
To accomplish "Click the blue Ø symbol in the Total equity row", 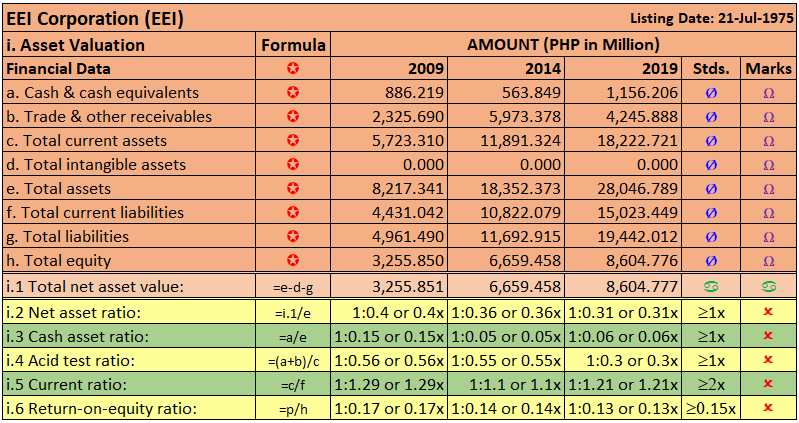I will coord(711,261).
